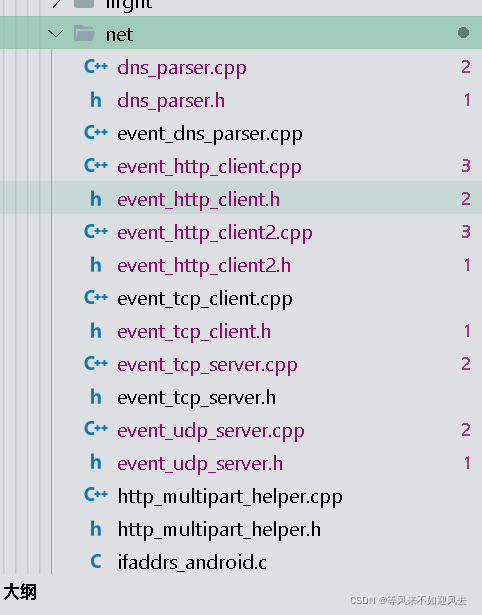
Task: Click problem count 3 for event_http_client2.cpp
Action: [x=466, y=232]
